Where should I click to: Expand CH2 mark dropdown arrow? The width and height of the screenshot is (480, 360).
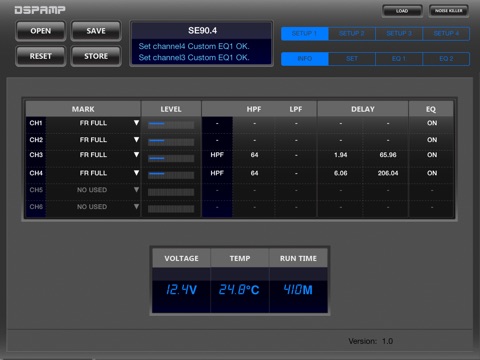(136, 139)
